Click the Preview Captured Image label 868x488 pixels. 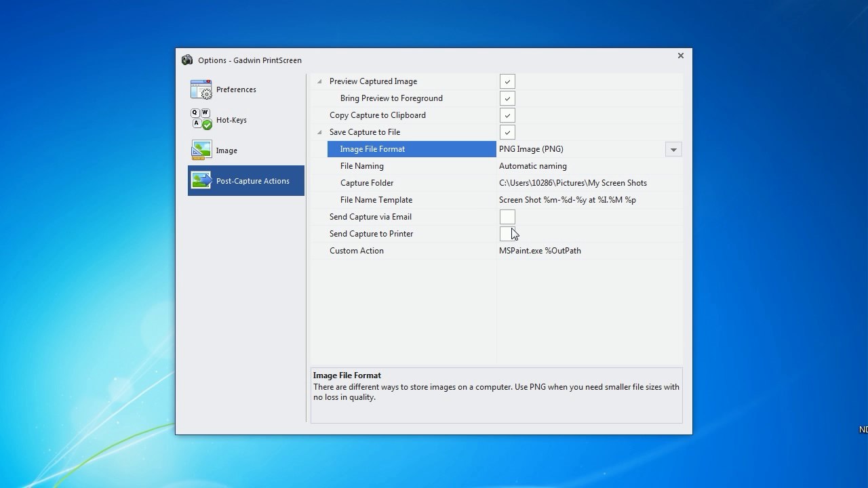click(x=373, y=81)
